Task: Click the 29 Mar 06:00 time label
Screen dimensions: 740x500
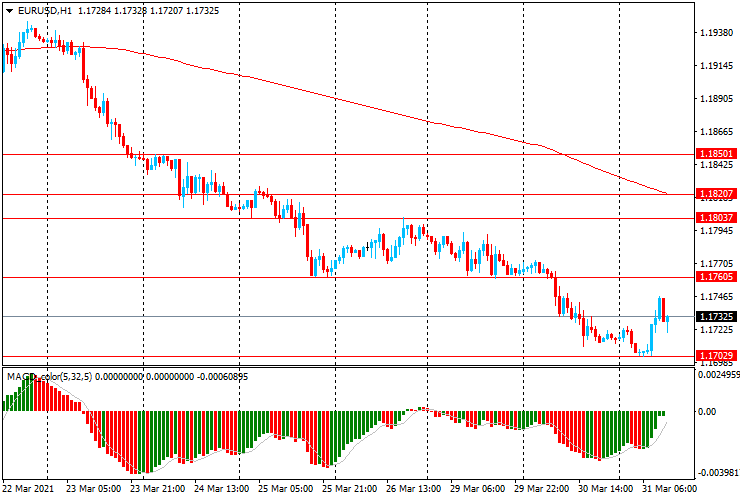Action: (x=478, y=488)
